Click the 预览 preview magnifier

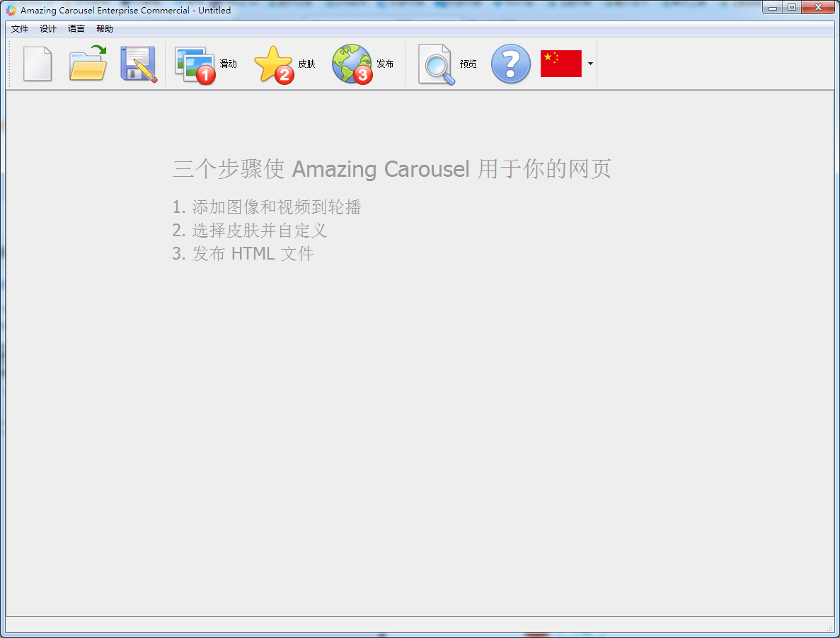447,64
